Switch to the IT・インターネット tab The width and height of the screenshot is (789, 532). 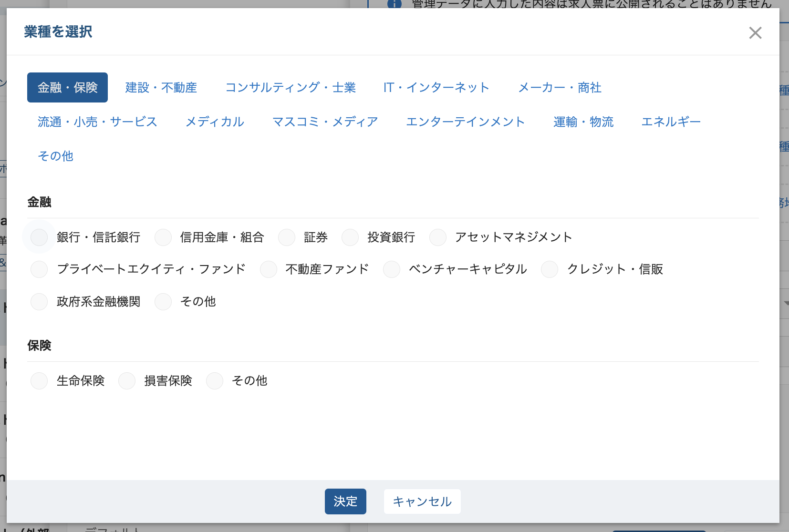click(x=436, y=88)
